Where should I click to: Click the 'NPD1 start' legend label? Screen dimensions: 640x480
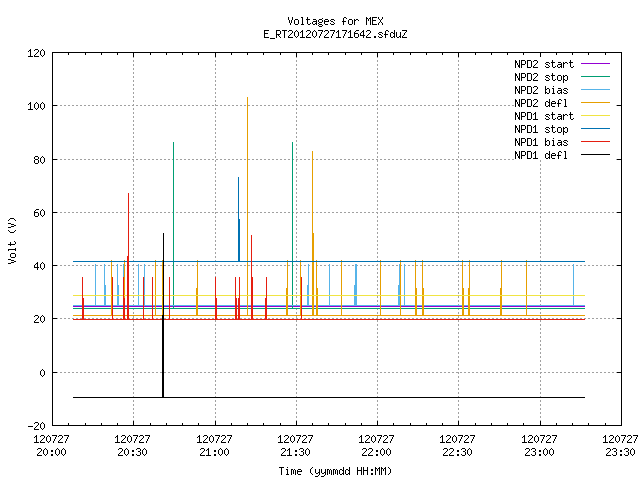[544, 116]
